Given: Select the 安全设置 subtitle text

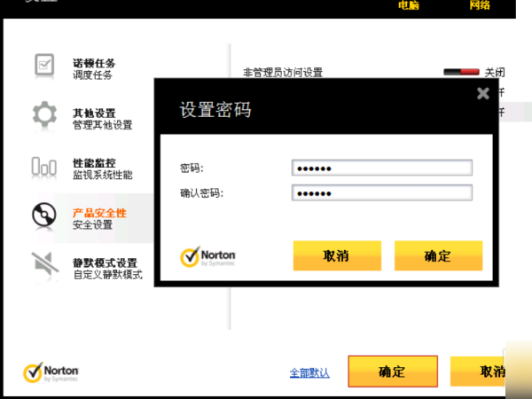Looking at the screenshot, I should (x=92, y=224).
